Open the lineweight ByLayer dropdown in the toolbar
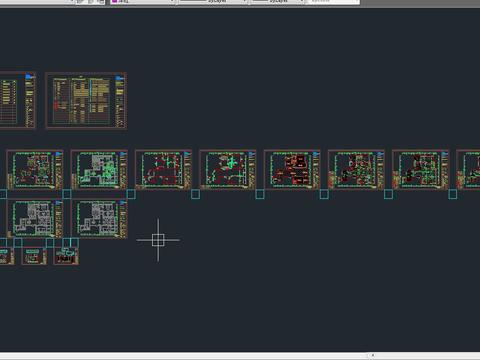 [278, 2]
